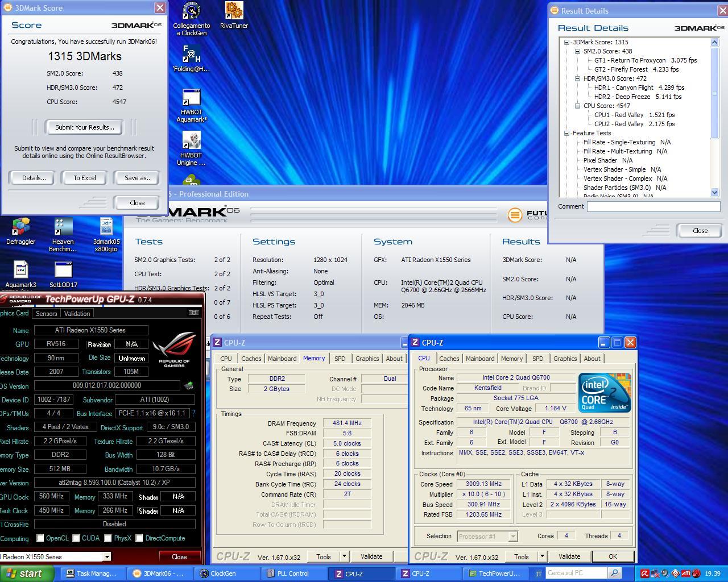Image resolution: width=728 pixels, height=582 pixels.
Task: Collapse the SM2.0 Score tree node
Action: [578, 51]
